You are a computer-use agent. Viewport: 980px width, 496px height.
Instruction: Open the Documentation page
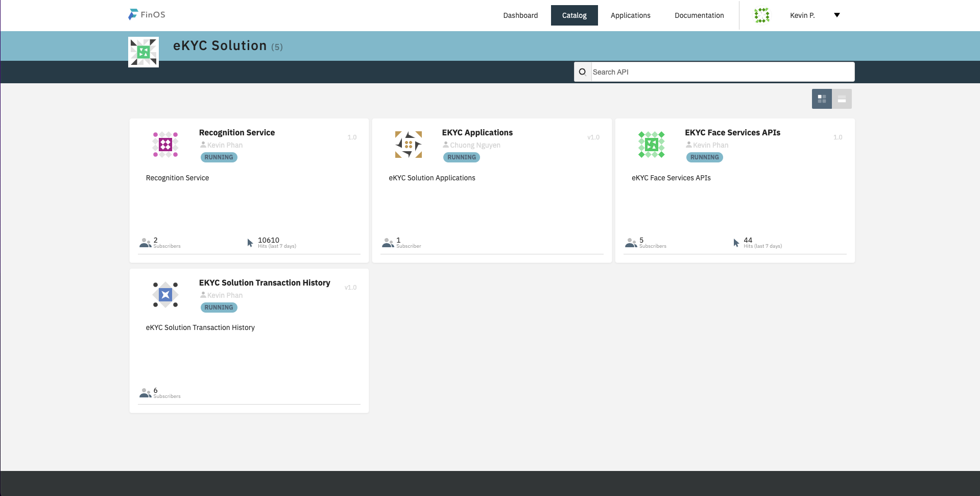click(699, 15)
